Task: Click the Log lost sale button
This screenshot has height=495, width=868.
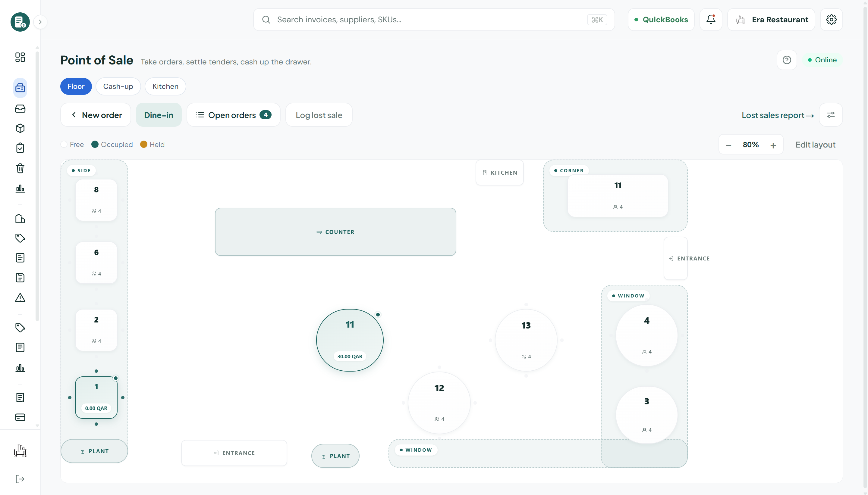Action: tap(319, 115)
